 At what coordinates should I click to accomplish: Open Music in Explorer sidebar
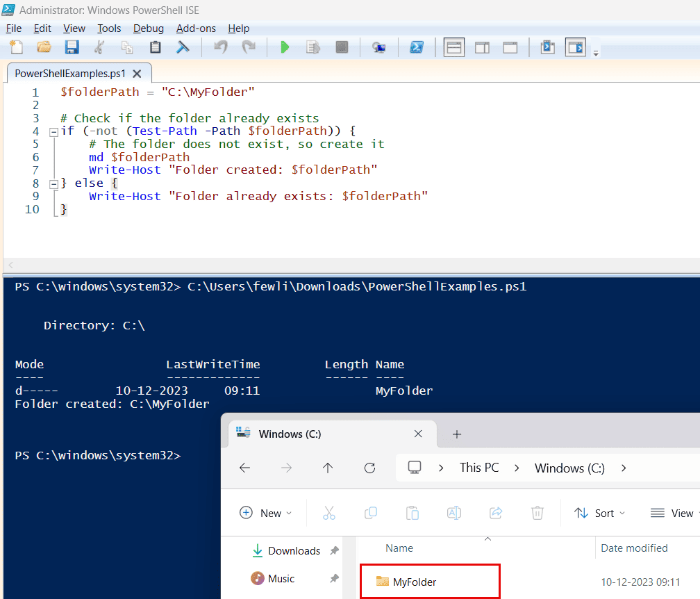(273, 578)
